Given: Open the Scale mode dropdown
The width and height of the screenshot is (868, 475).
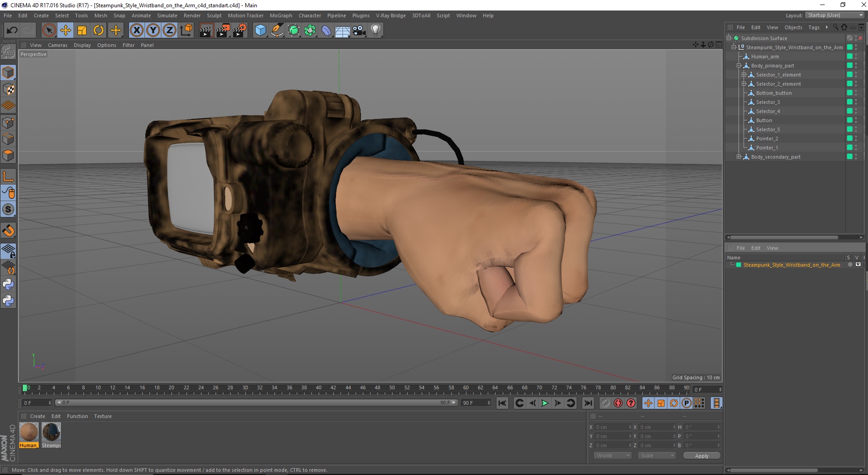Looking at the screenshot, I should pyautogui.click(x=656, y=455).
